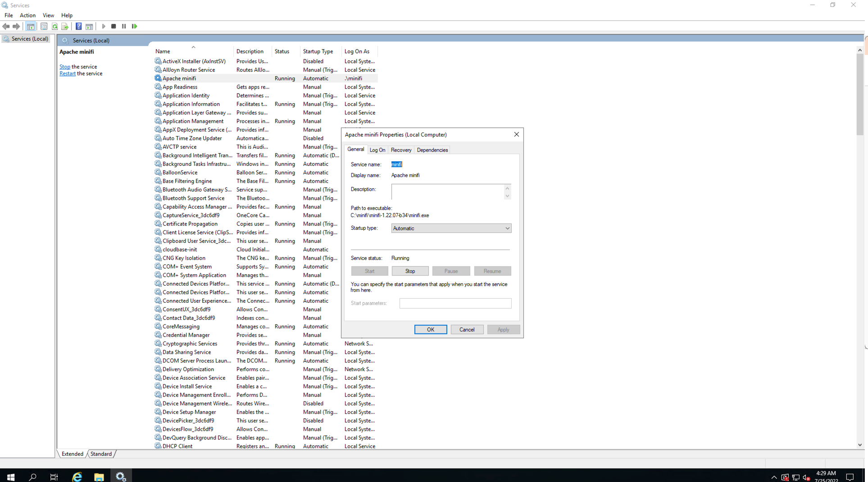Click the Stop button in Properties dialog

pos(410,271)
